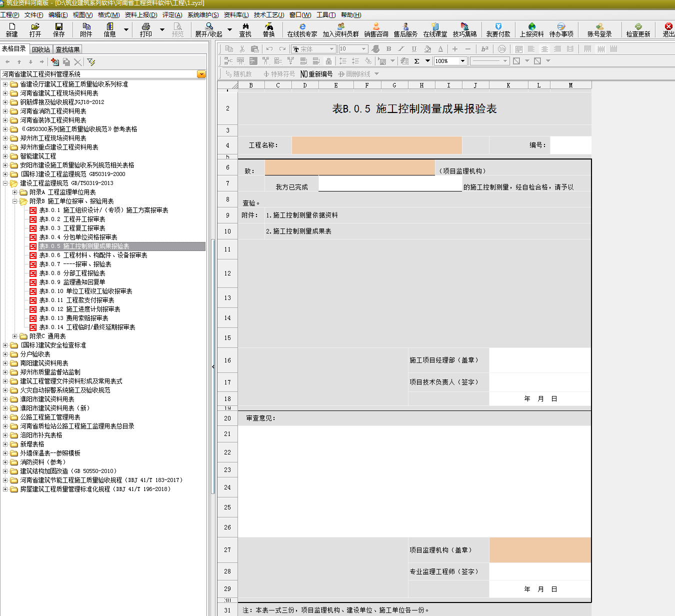Screen dimensions: 675x616
Task: Click the NO重新编号 renumber button
Action: click(x=316, y=74)
